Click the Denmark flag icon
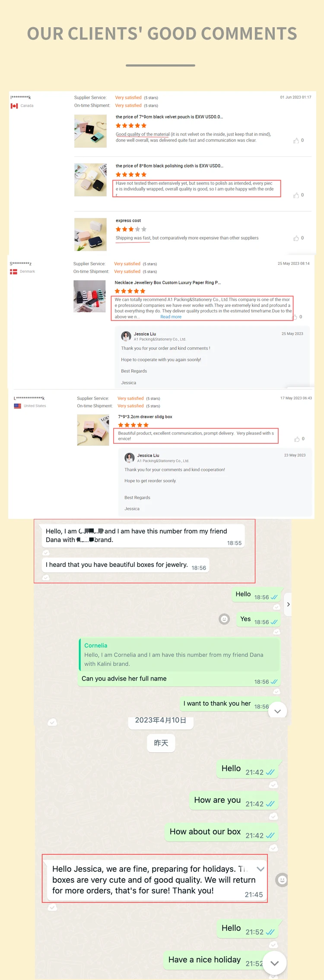Viewport: 324px width, 980px height. [13, 272]
